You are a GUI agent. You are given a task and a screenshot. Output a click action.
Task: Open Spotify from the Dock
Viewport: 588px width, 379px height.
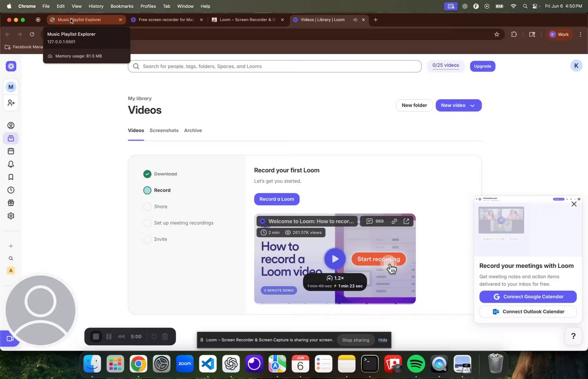pos(416,364)
